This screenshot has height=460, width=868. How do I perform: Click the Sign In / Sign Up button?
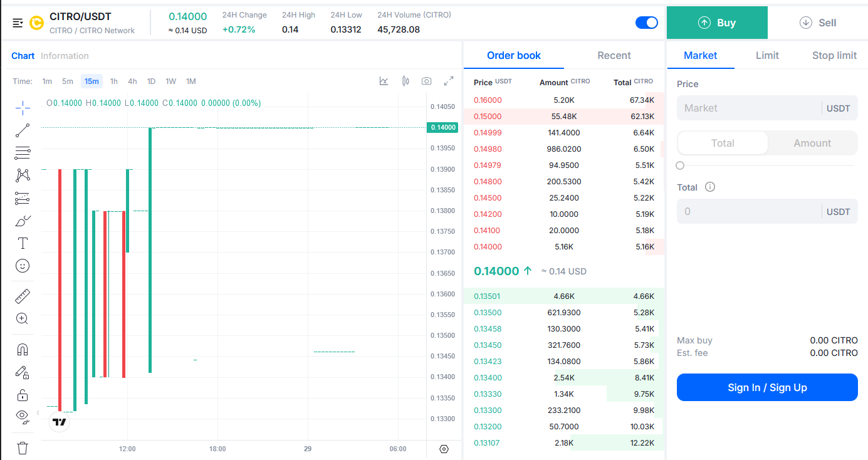pos(767,387)
